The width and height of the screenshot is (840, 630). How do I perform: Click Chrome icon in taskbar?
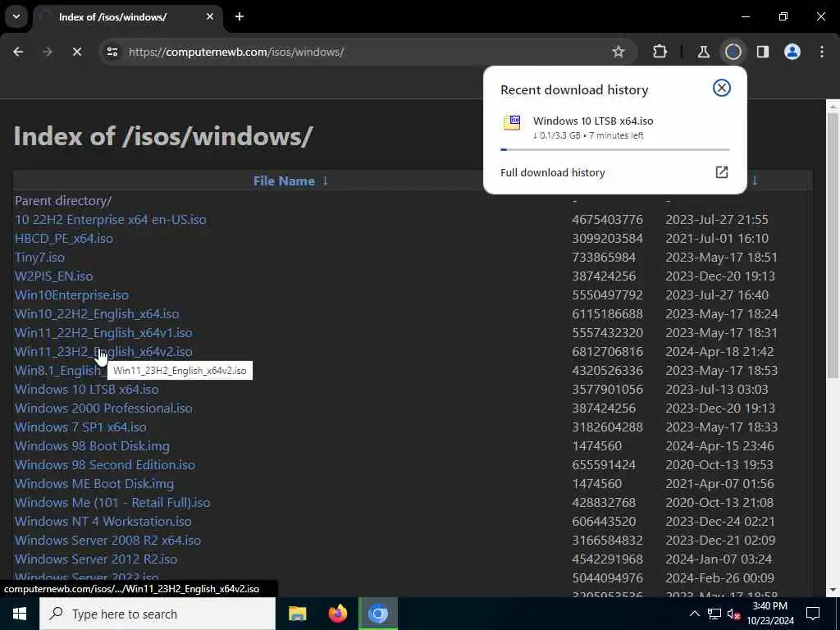(x=377, y=614)
